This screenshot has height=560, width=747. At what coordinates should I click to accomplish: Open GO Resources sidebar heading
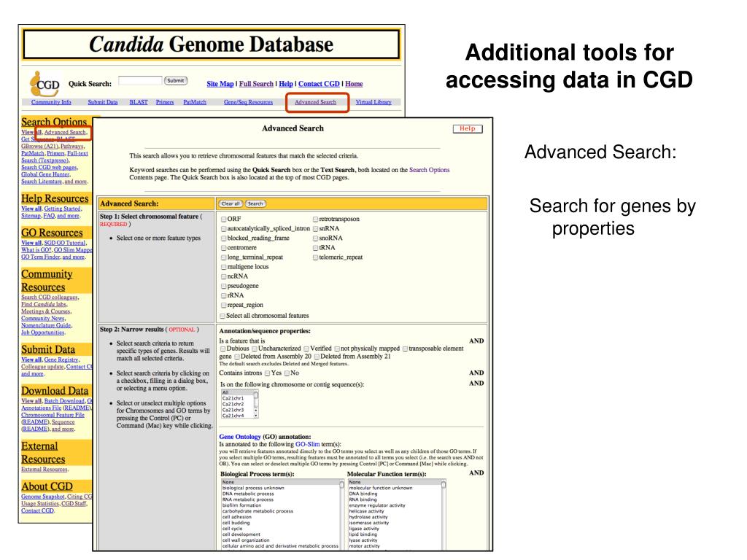(x=52, y=233)
